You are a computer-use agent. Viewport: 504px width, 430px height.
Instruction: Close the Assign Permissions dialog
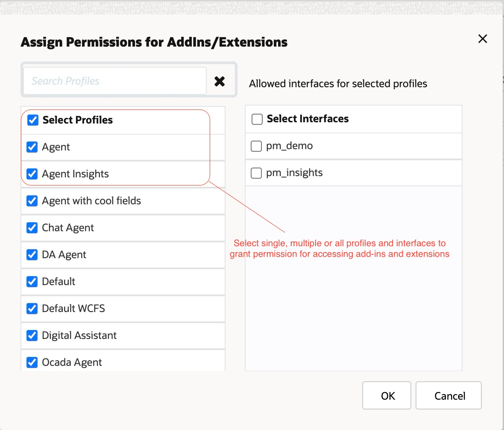click(483, 38)
